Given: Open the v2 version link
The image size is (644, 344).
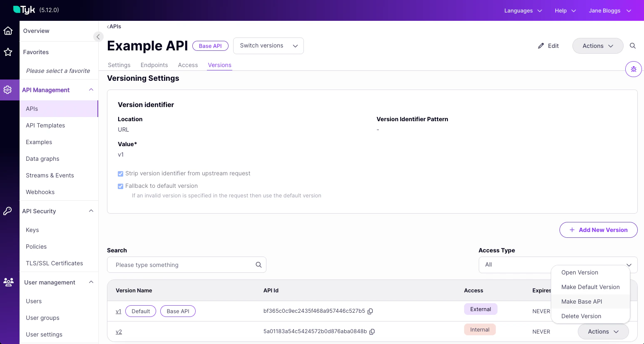Looking at the screenshot, I should [119, 332].
